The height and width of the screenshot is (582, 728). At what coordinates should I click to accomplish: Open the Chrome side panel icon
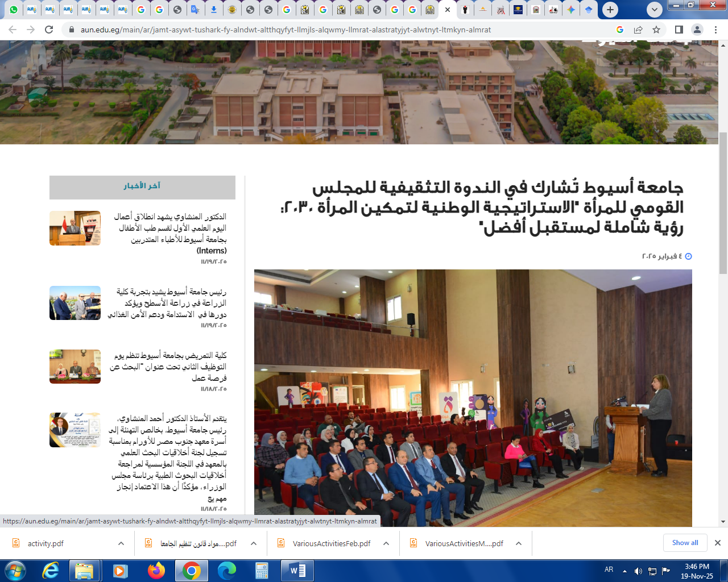[x=679, y=30]
